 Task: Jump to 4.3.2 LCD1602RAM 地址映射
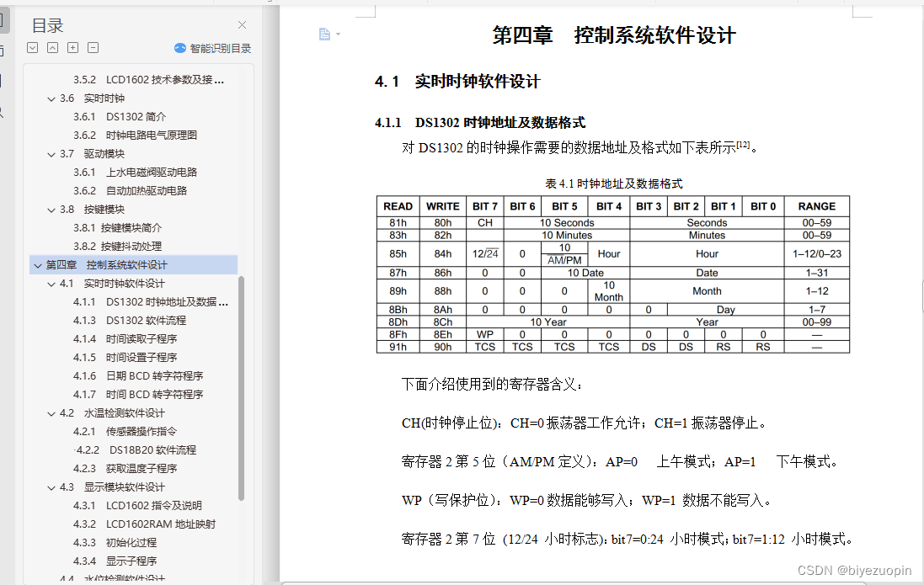[x=144, y=524]
